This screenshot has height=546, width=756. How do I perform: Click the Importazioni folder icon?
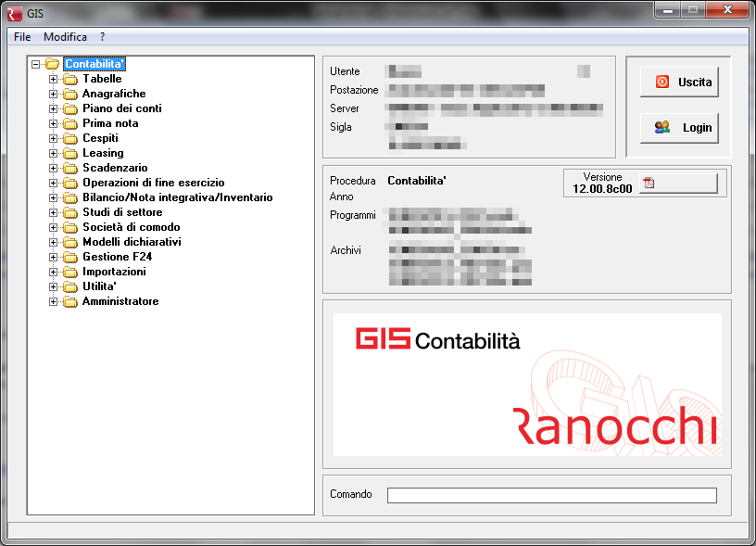click(x=70, y=272)
